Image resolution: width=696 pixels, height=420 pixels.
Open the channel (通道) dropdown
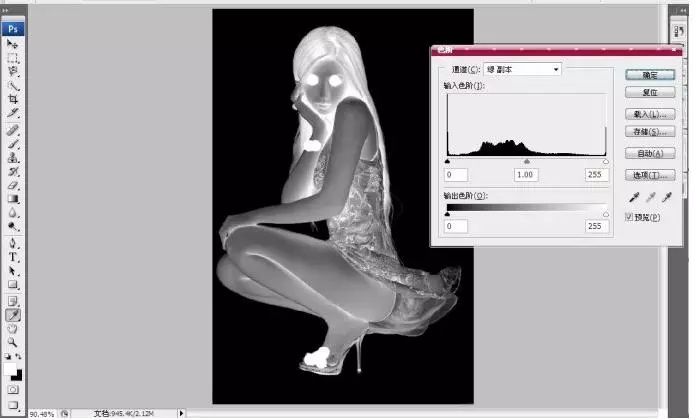(522, 69)
